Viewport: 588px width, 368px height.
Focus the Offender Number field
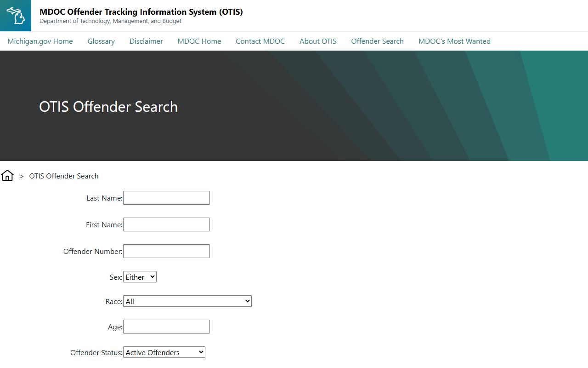click(x=166, y=251)
